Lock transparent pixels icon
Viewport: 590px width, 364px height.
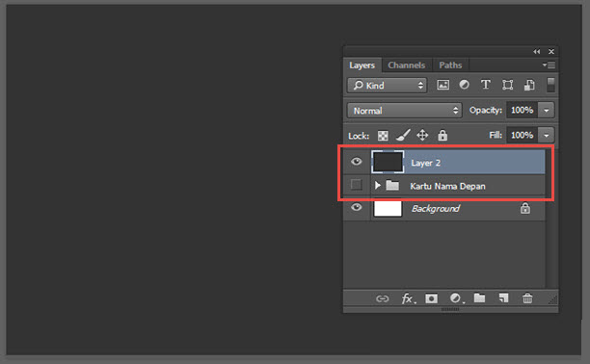[383, 136]
